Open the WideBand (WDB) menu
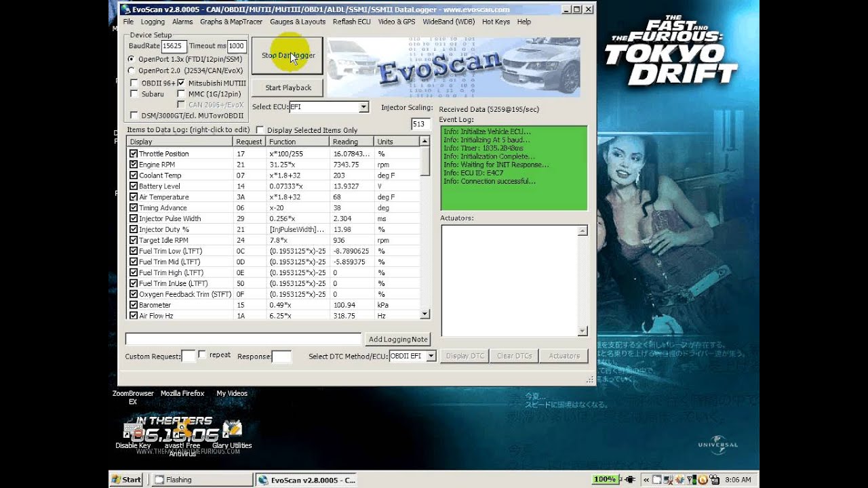Viewport: 868px width, 488px height. tap(449, 22)
